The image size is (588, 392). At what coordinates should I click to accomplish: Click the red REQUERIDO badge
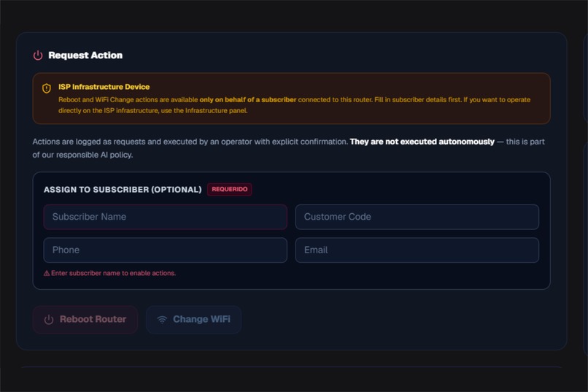(x=230, y=190)
